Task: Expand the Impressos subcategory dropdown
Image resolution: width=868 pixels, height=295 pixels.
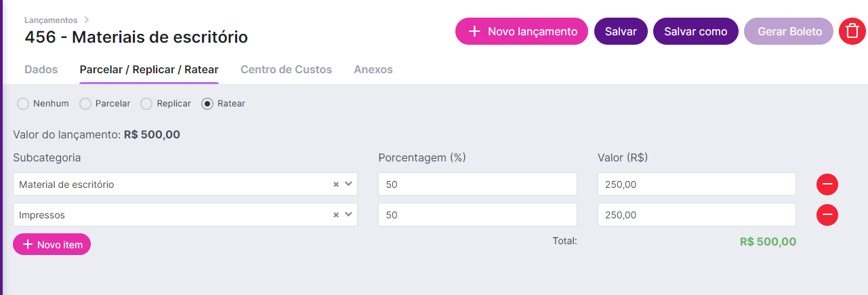Action: [x=348, y=215]
